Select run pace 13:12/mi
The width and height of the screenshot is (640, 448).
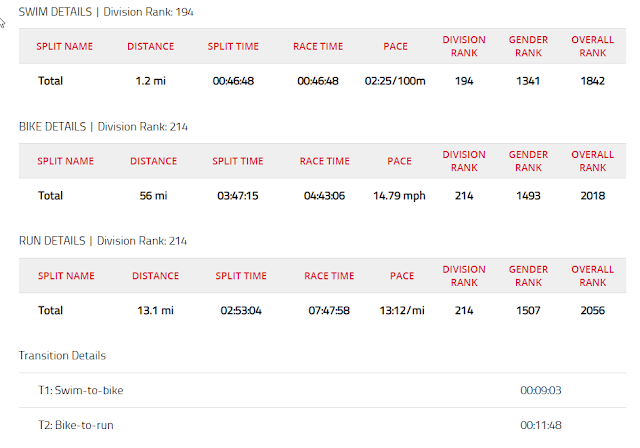(x=402, y=310)
